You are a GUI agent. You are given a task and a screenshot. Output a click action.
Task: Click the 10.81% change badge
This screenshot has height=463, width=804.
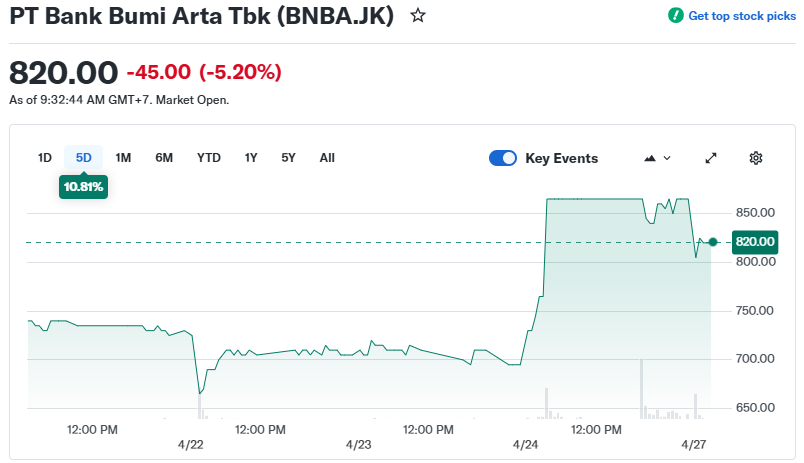point(84,187)
